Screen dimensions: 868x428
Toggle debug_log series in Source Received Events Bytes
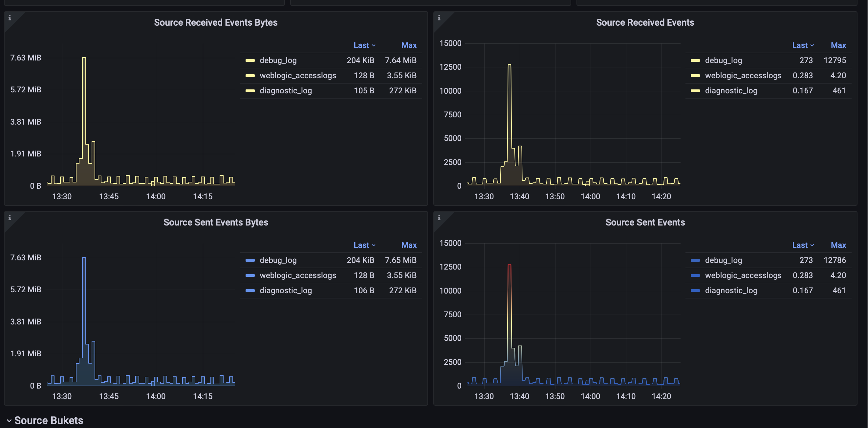pyautogui.click(x=278, y=60)
